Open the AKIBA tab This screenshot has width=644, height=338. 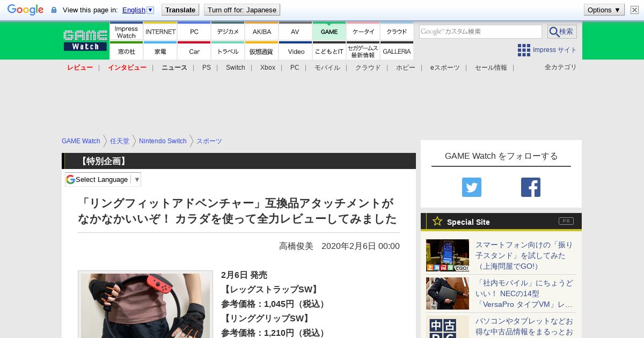[x=262, y=31]
